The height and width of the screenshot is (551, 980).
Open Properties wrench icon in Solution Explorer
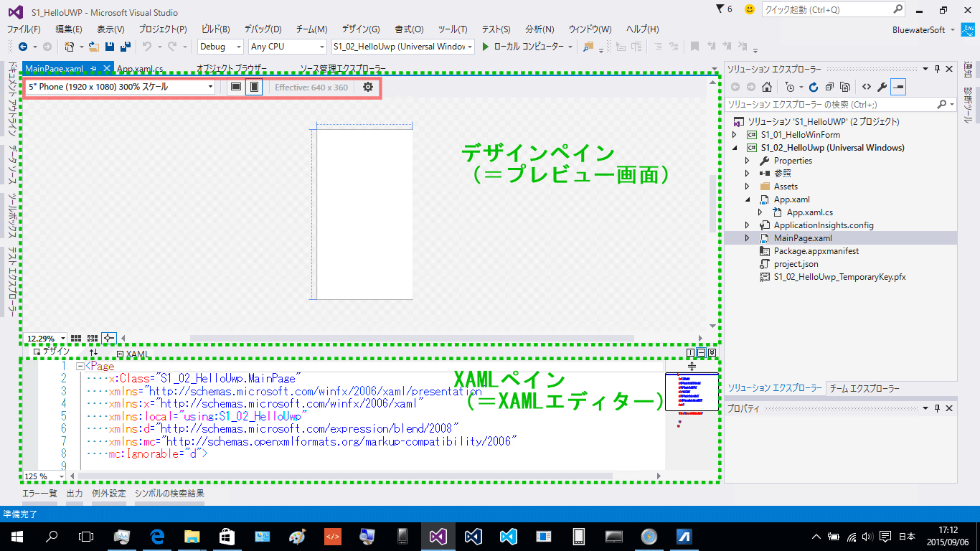click(x=882, y=87)
